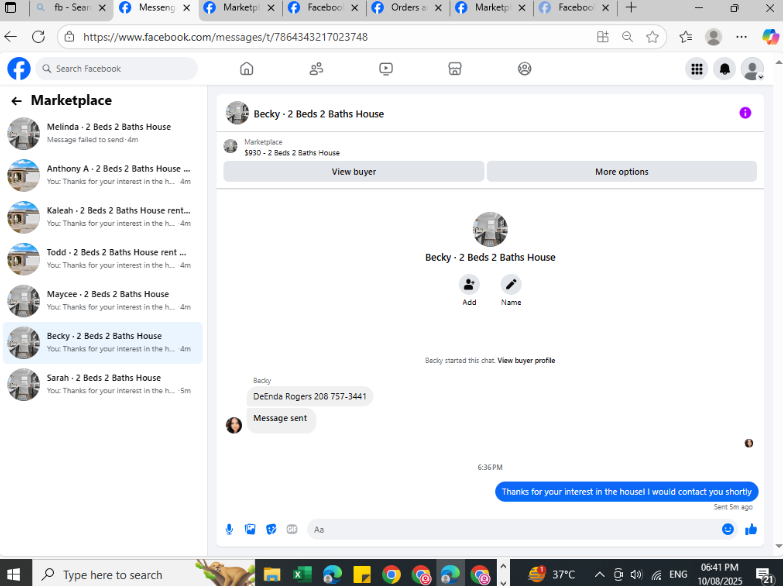Viewport: 783px width, 586px height.
Task: Open a new browser tab
Action: 631,7
